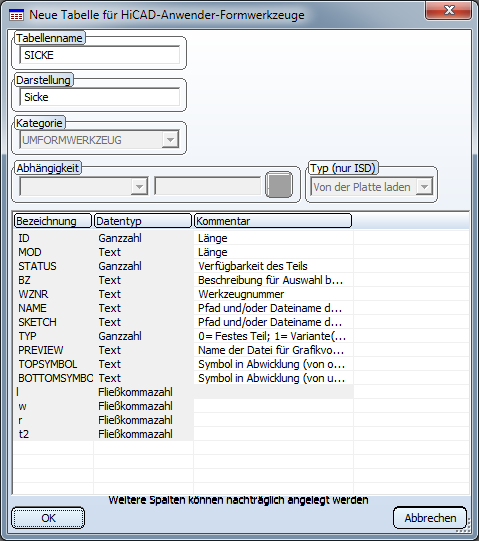The height and width of the screenshot is (541, 479).
Task: Click the Darstellung input field containing Sicke
Action: pos(100,97)
